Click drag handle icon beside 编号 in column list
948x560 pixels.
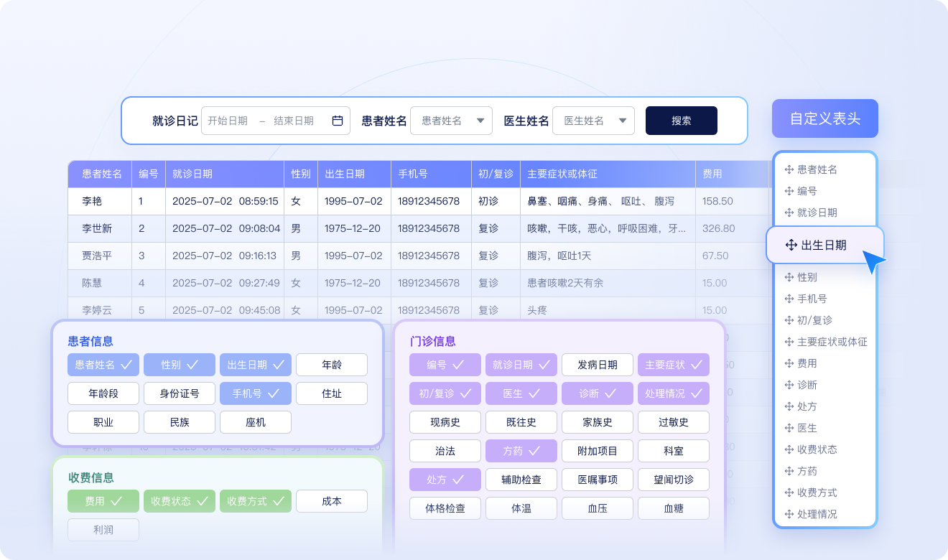(x=789, y=191)
